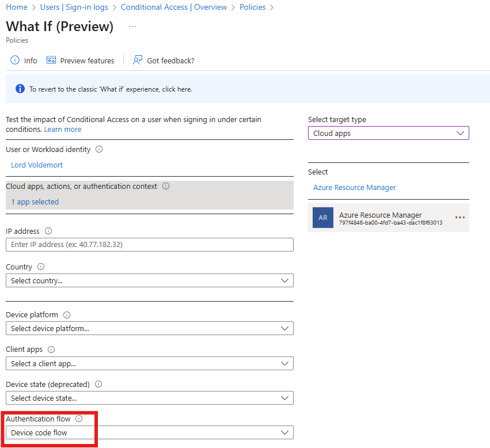Click into the IP address input field
The height and width of the screenshot is (448, 490).
click(149, 244)
